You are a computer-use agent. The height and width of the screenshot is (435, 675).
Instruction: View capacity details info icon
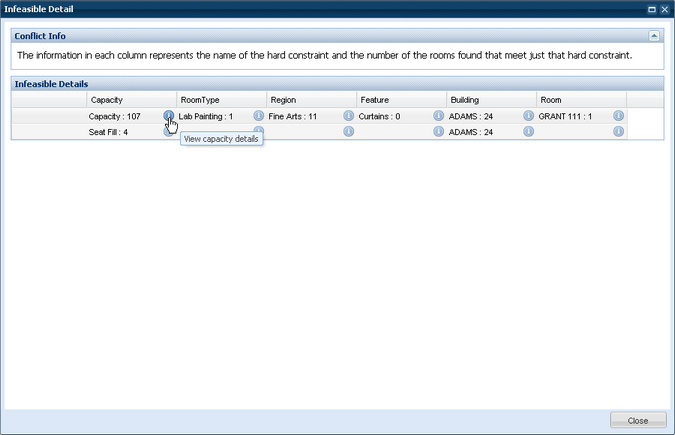pyautogui.click(x=168, y=116)
